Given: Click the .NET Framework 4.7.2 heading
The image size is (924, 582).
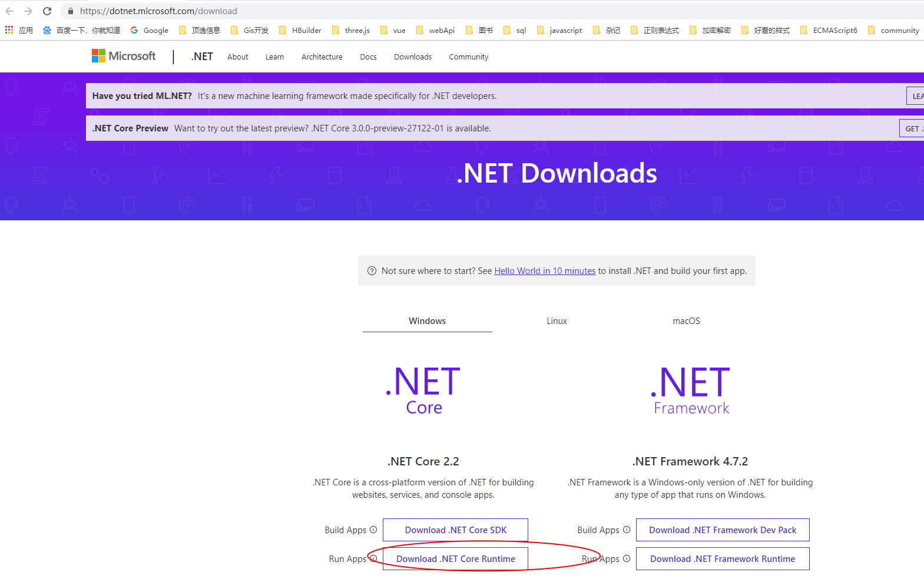Looking at the screenshot, I should pos(690,461).
